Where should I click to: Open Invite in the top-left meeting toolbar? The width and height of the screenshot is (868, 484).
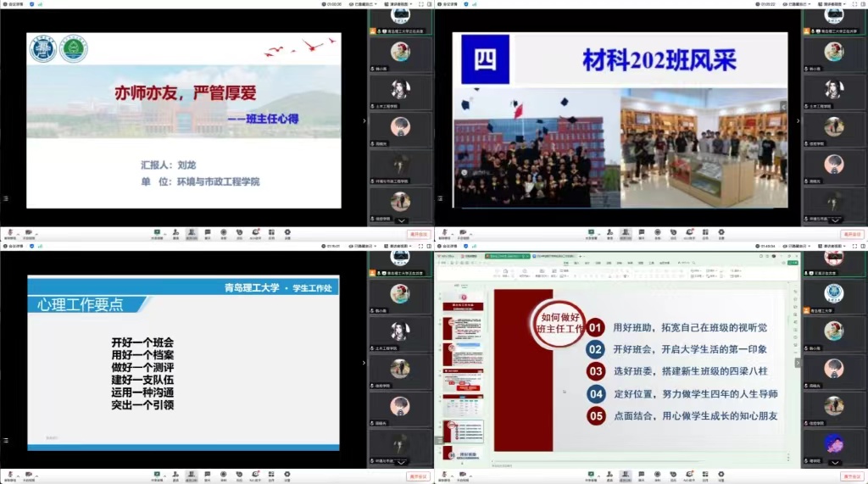(x=175, y=232)
